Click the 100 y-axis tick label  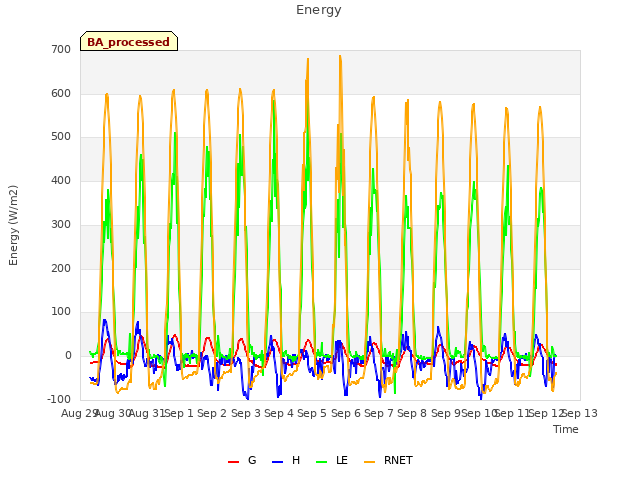click(61, 312)
